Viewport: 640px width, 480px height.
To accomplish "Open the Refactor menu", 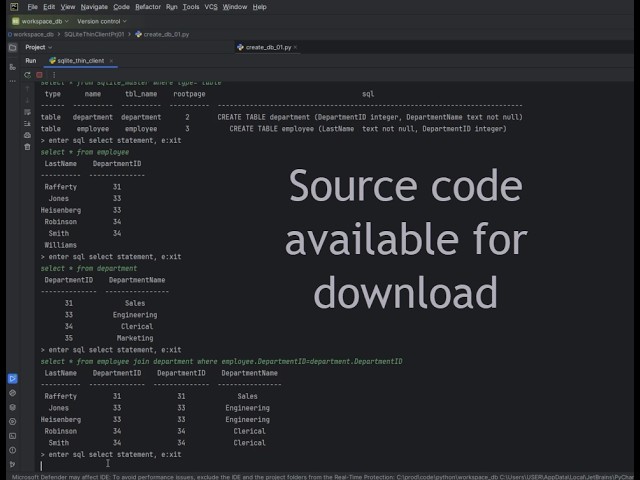I will [x=148, y=7].
